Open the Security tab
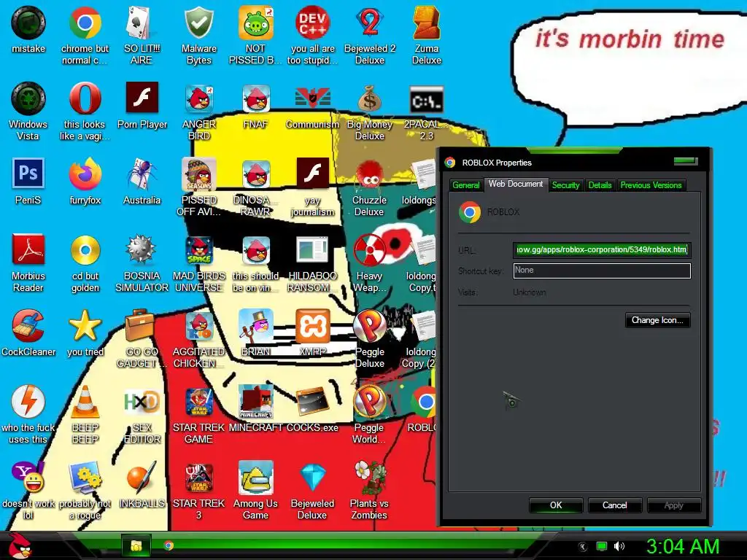 (x=565, y=185)
